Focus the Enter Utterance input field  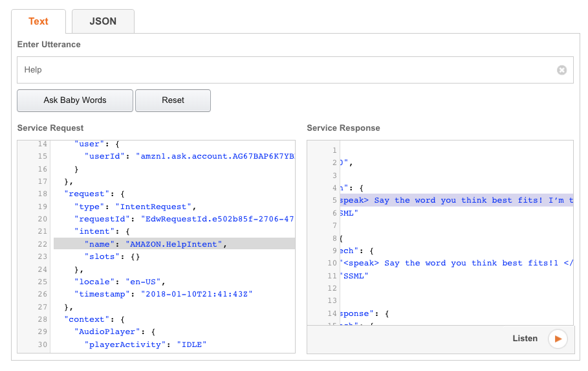(285, 70)
